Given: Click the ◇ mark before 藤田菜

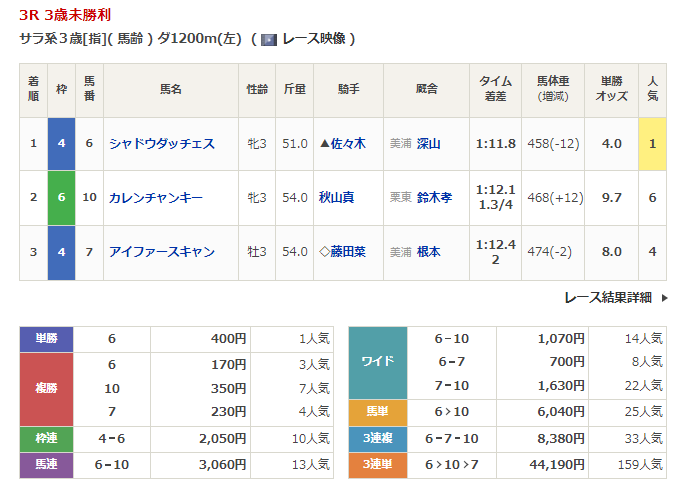Looking at the screenshot, I should [325, 252].
